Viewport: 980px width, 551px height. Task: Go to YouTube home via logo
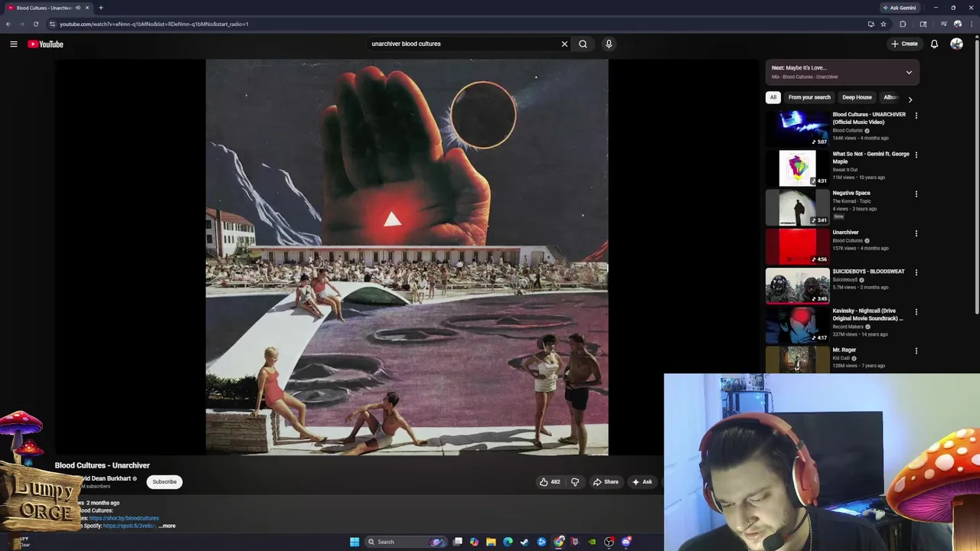point(45,44)
